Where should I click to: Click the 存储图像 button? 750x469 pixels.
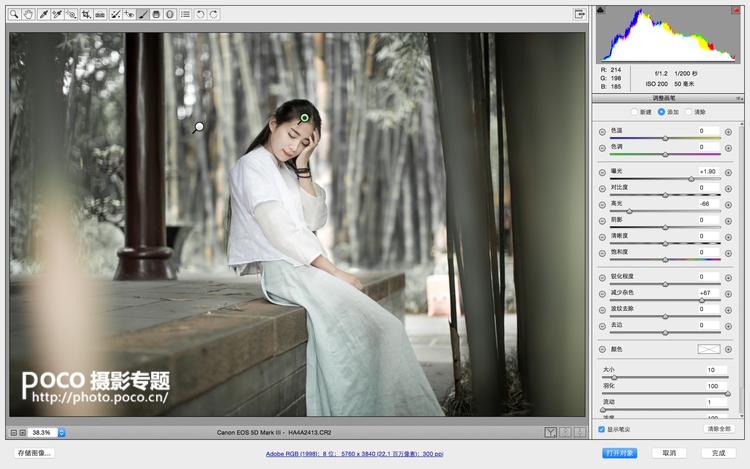click(x=34, y=453)
